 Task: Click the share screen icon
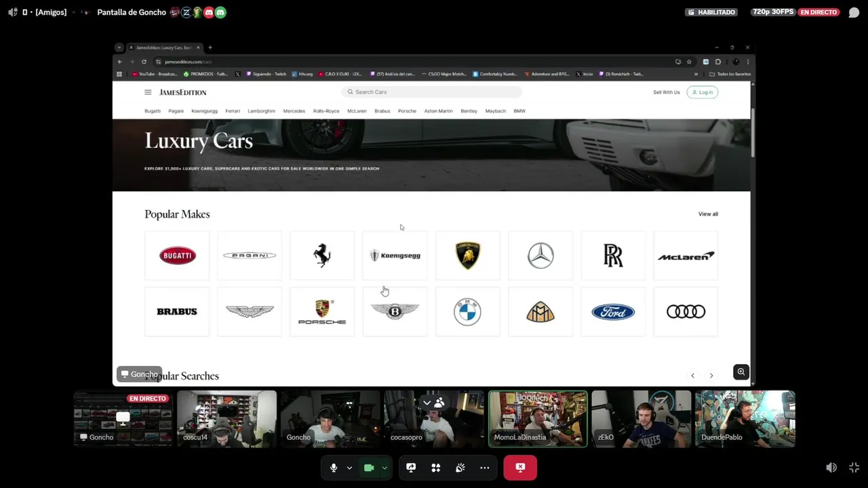(411, 468)
